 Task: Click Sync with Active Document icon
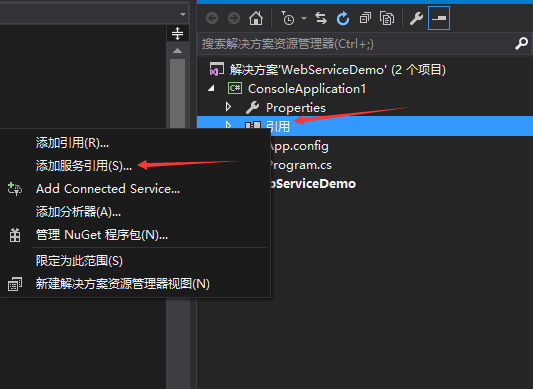(x=321, y=18)
